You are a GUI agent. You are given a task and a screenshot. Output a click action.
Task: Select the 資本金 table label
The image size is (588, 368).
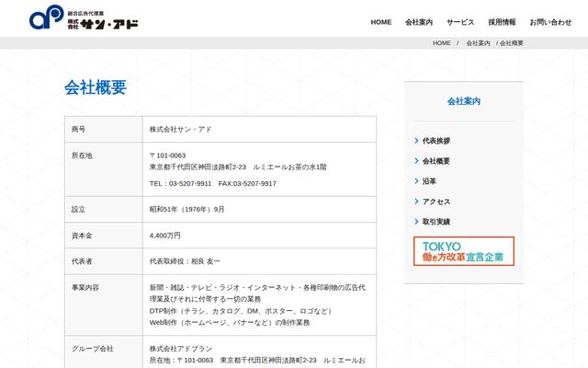click(x=82, y=236)
